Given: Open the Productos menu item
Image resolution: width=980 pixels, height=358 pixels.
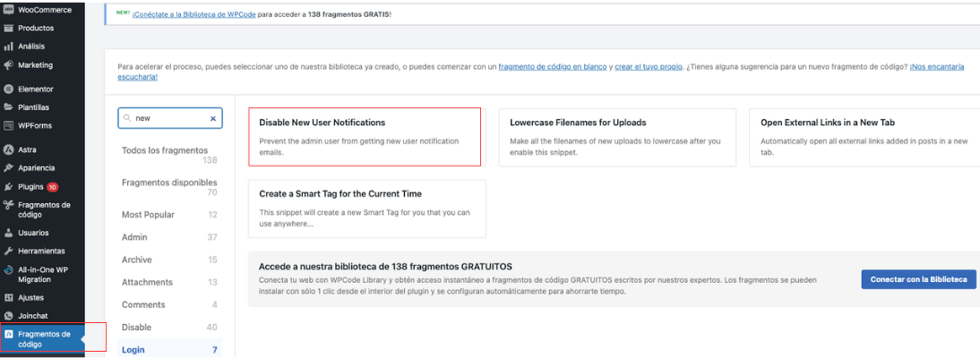Looking at the screenshot, I should tap(36, 28).
